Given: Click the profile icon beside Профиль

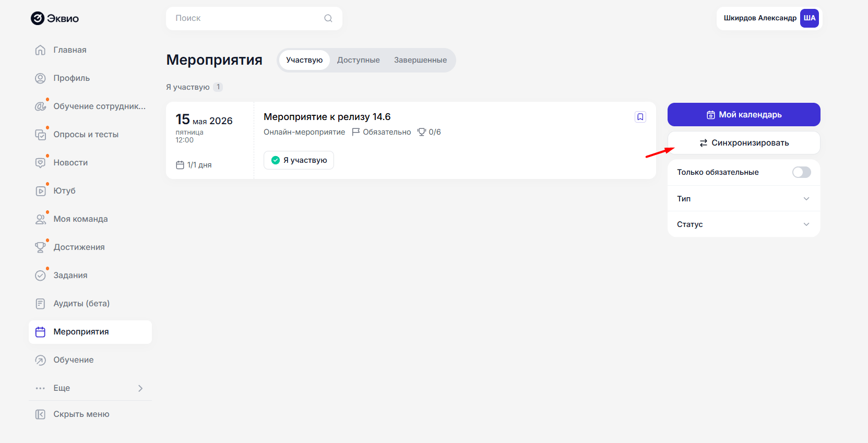Looking at the screenshot, I should [40, 78].
